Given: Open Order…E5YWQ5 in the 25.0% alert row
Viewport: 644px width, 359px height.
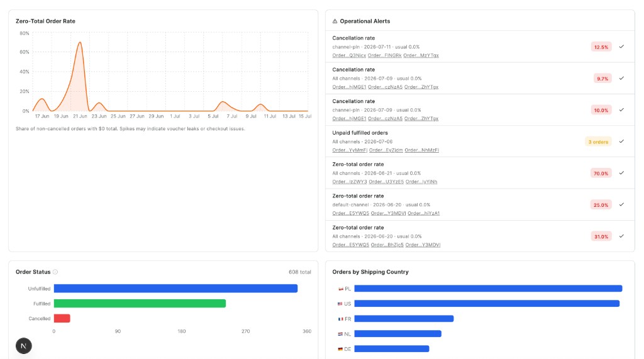Looking at the screenshot, I should pos(351,213).
